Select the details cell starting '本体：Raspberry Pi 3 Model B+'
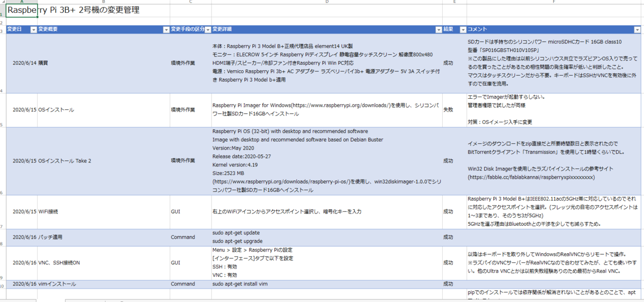Screen dimensions: 644x302 (x=327, y=63)
